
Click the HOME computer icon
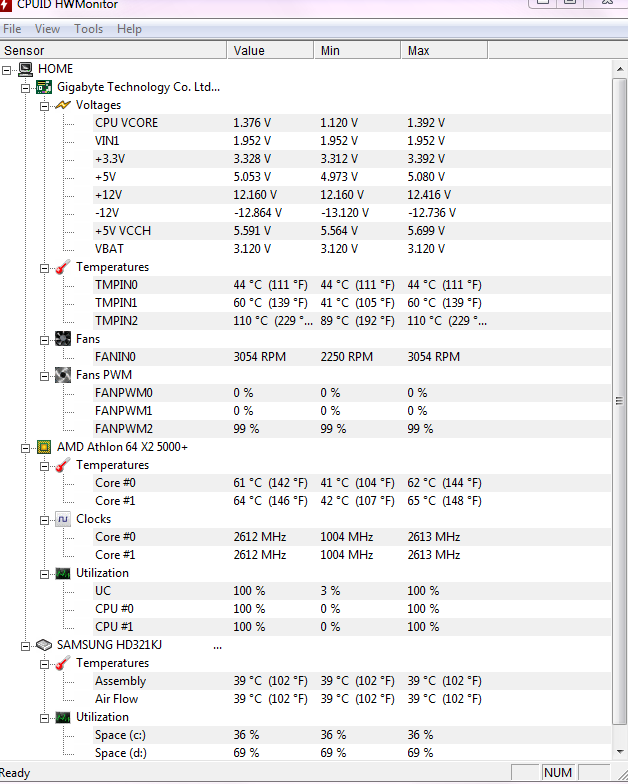[x=26, y=69]
